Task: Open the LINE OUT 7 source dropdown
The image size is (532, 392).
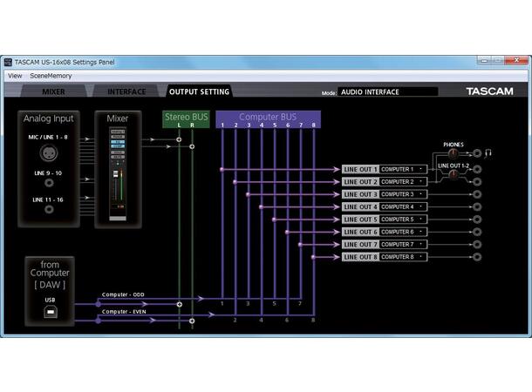Action: (403, 245)
